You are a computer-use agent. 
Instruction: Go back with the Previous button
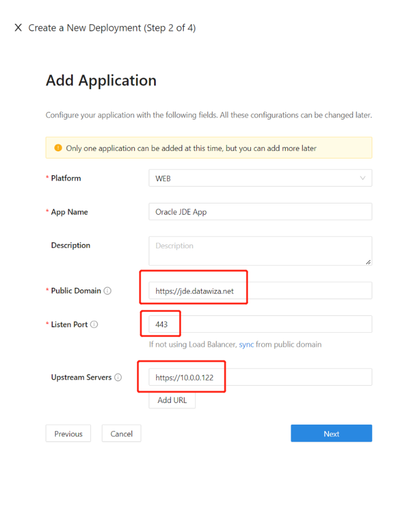coord(68,434)
